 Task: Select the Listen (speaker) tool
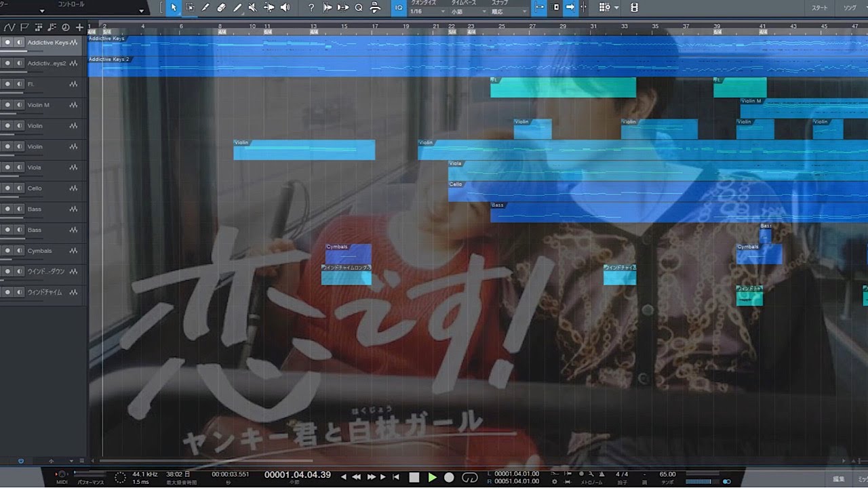point(285,7)
